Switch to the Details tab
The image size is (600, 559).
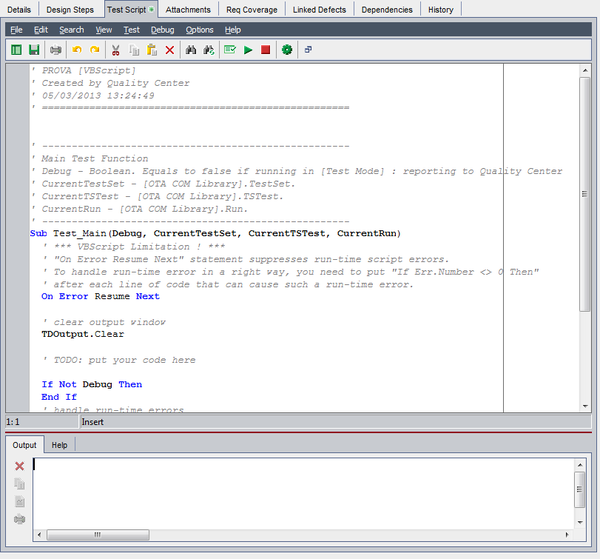(19, 10)
